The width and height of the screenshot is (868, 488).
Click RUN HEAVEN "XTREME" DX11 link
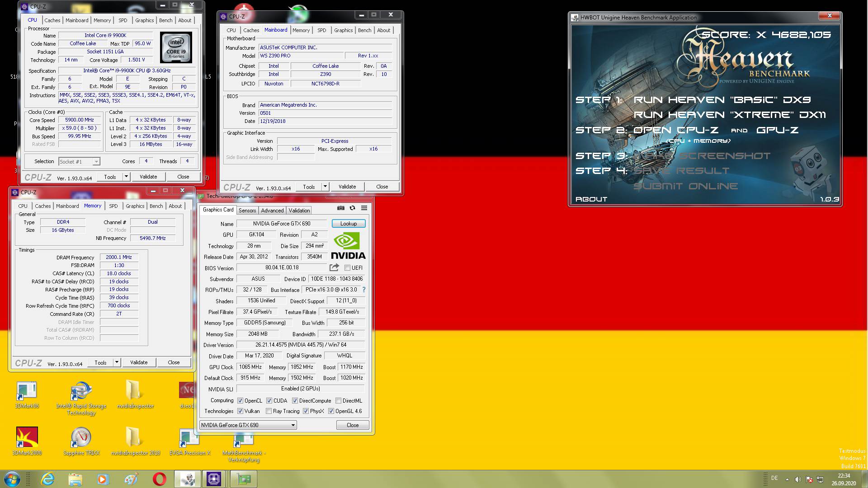click(730, 115)
